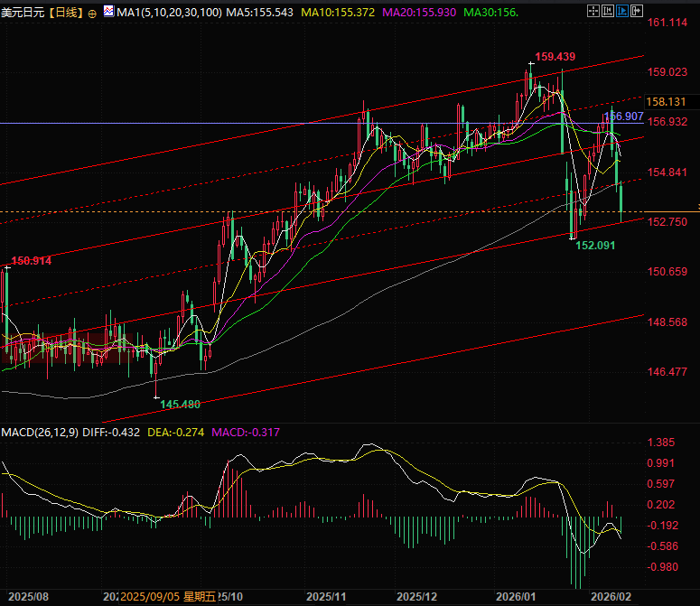
Task: Click the 152.091 low price label
Action: point(595,245)
